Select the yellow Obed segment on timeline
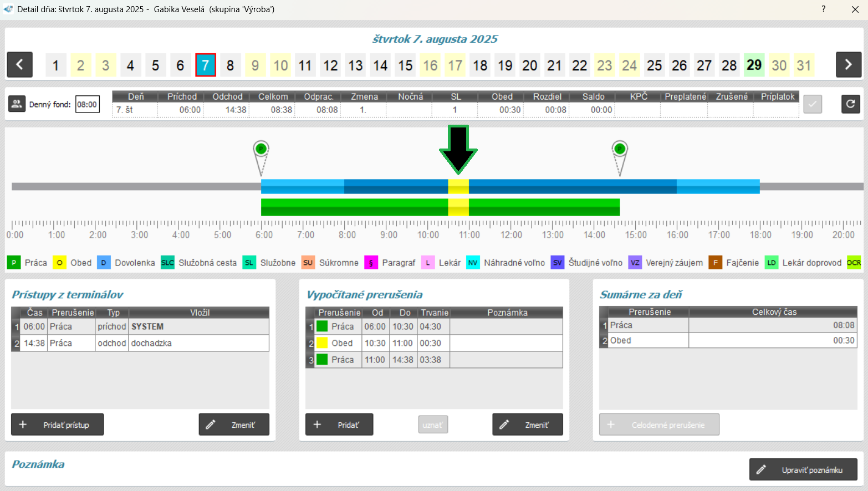The width and height of the screenshot is (868, 491). pyautogui.click(x=458, y=187)
